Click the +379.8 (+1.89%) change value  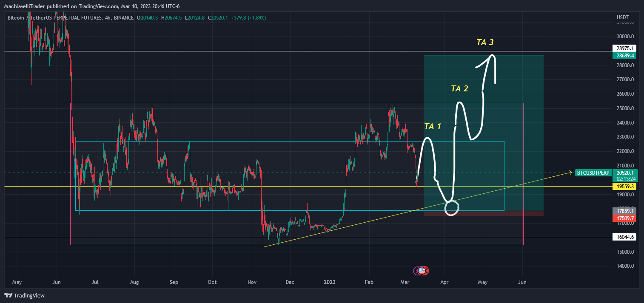click(x=248, y=18)
